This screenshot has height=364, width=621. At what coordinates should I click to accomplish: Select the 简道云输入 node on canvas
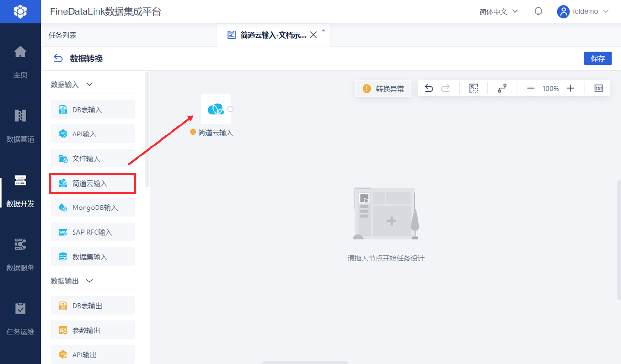coord(215,109)
